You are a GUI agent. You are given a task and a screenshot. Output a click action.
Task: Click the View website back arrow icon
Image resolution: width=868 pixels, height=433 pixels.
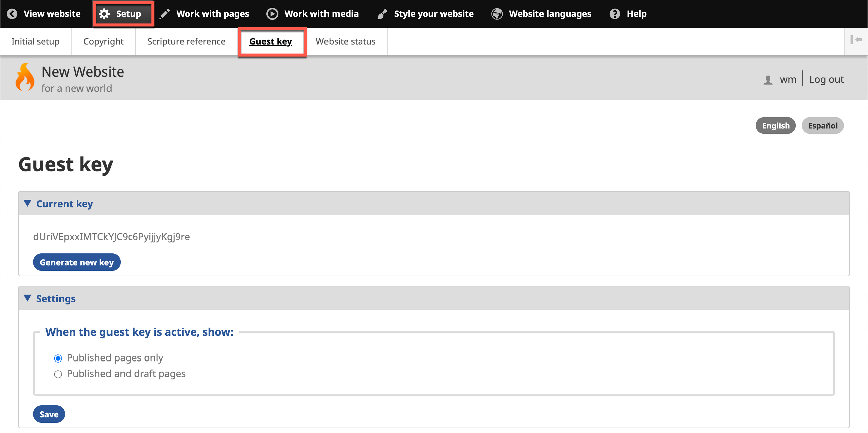(x=12, y=14)
